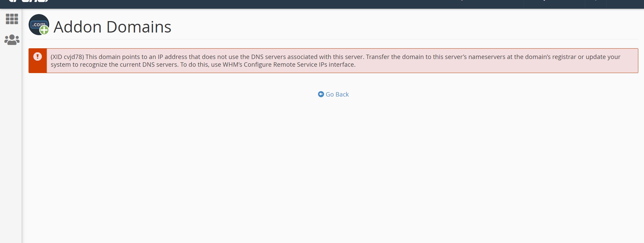Click the Addon Domains page heading
Viewport: 644px width, 243px height.
112,27
